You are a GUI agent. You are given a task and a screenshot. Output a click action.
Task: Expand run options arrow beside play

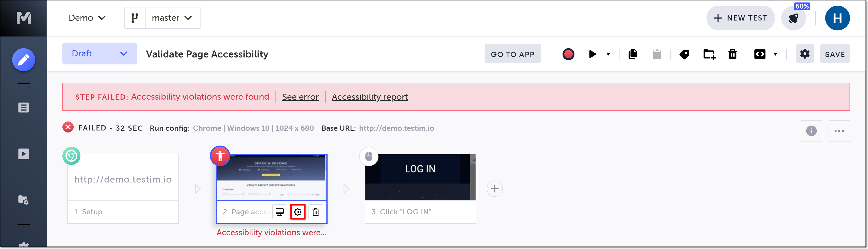pos(608,54)
